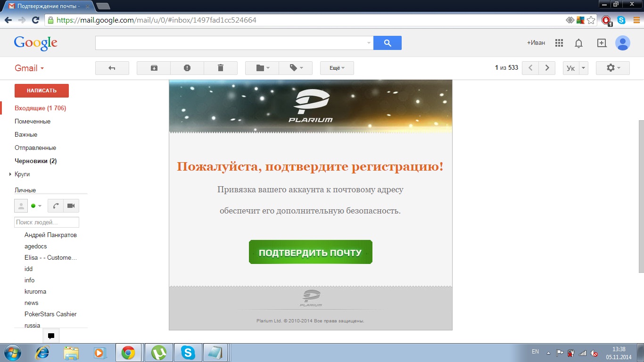Start a video call via camera icon
Viewport: 644px width, 362px height.
71,206
